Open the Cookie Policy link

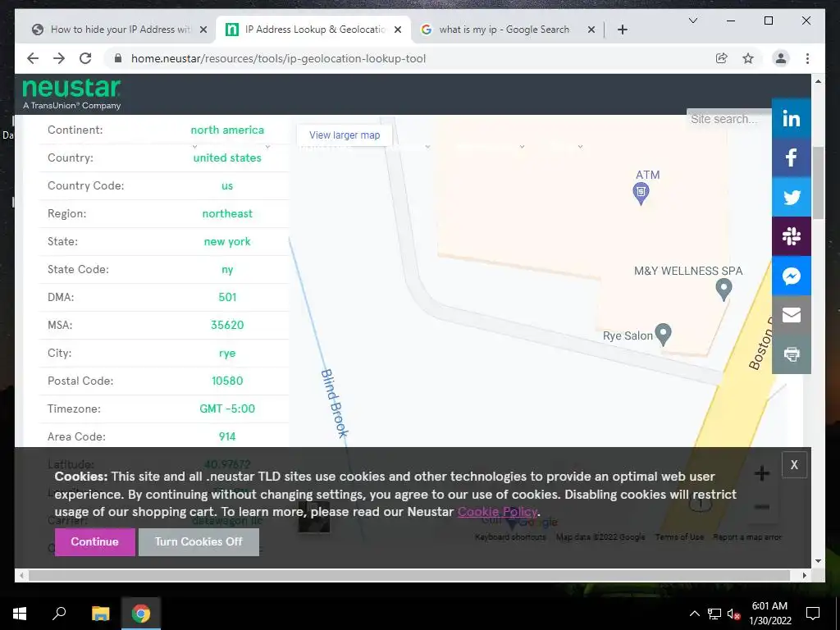[x=497, y=512]
